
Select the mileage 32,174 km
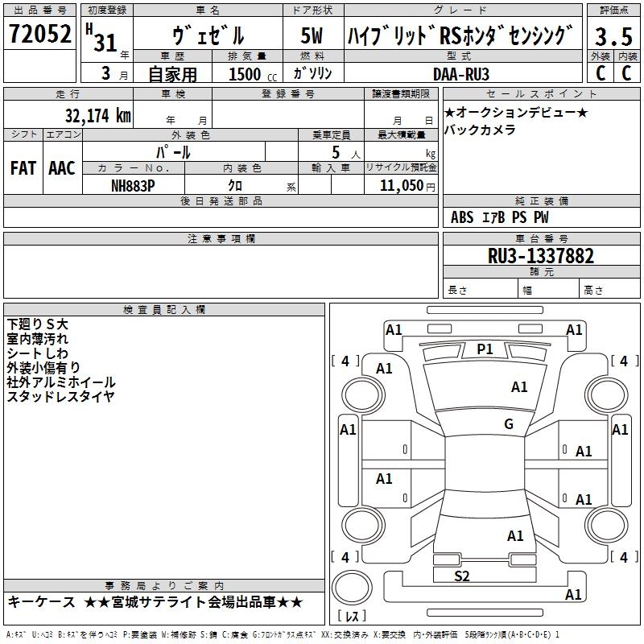[97, 116]
